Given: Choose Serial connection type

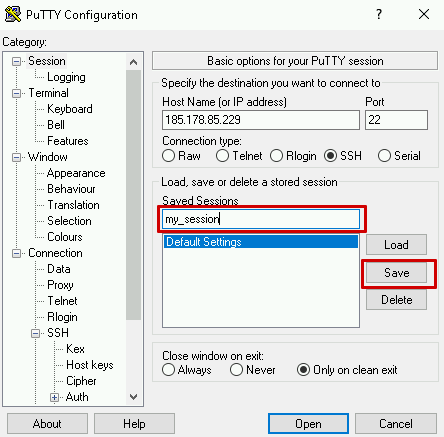Looking at the screenshot, I should pyautogui.click(x=384, y=156).
